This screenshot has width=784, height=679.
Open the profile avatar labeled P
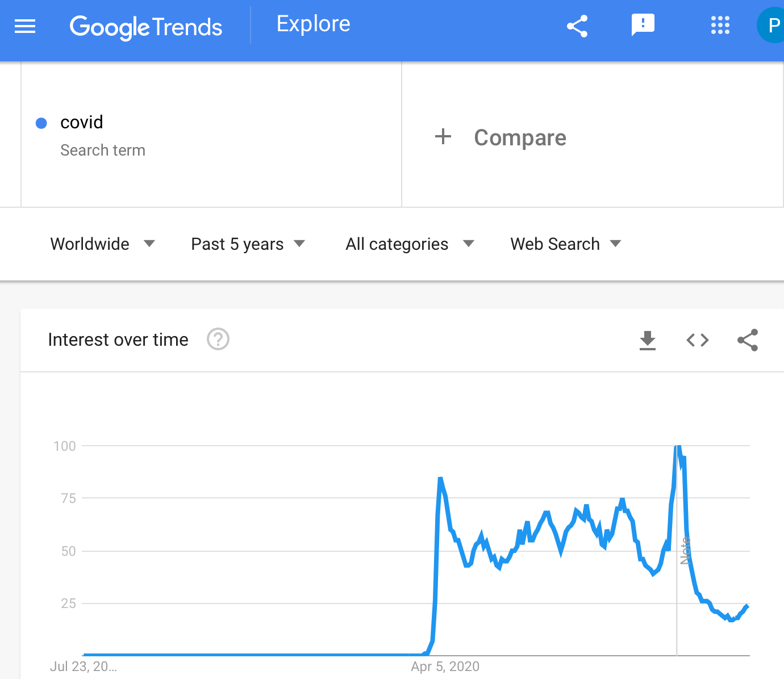(771, 26)
